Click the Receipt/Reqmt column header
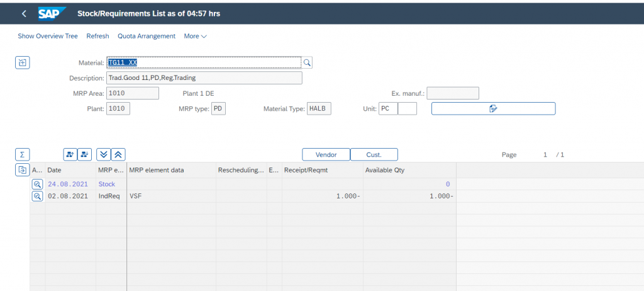This screenshot has height=291, width=644. click(x=322, y=170)
